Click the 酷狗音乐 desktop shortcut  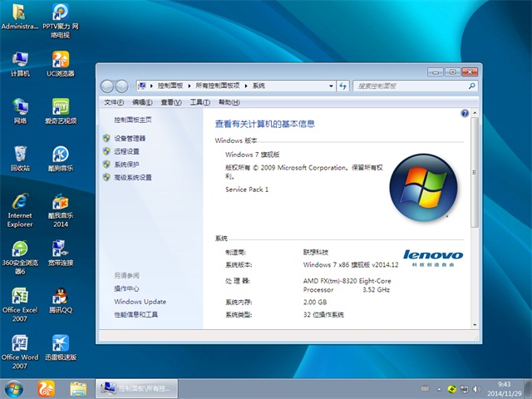60,158
